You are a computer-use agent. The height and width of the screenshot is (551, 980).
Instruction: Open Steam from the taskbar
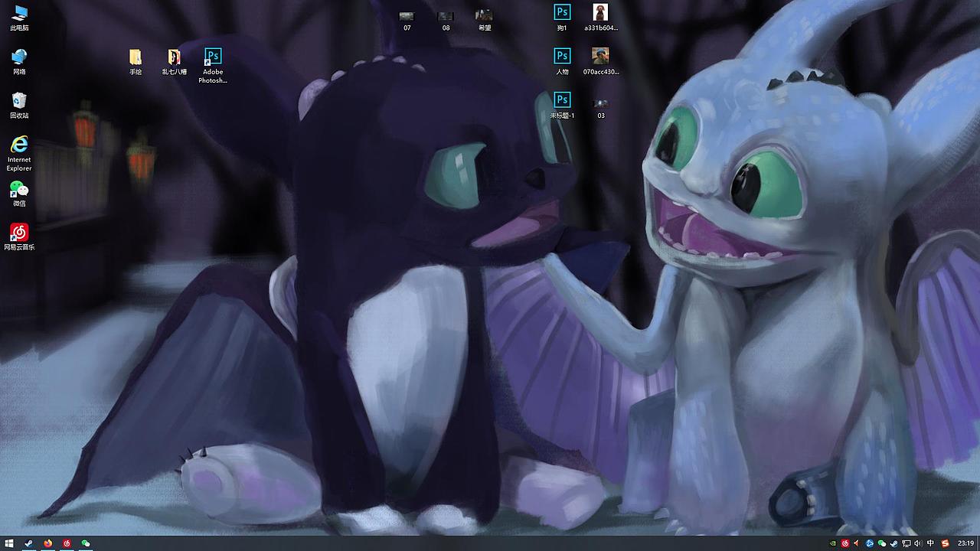pyautogui.click(x=28, y=543)
